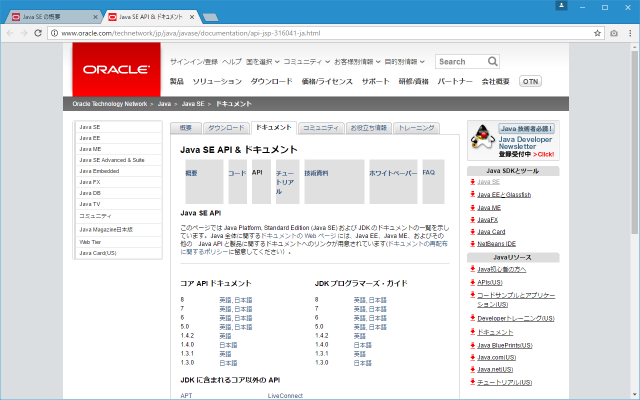Switch to the ダウンロード page tab
Viewport: 640px width, 400px height.
click(226, 128)
